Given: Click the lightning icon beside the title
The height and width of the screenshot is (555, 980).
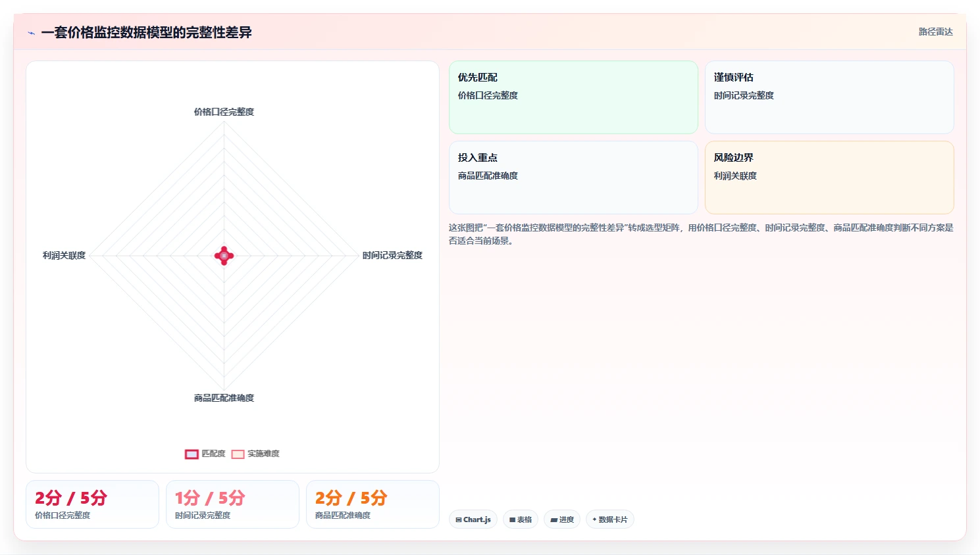Looking at the screenshot, I should pos(31,33).
